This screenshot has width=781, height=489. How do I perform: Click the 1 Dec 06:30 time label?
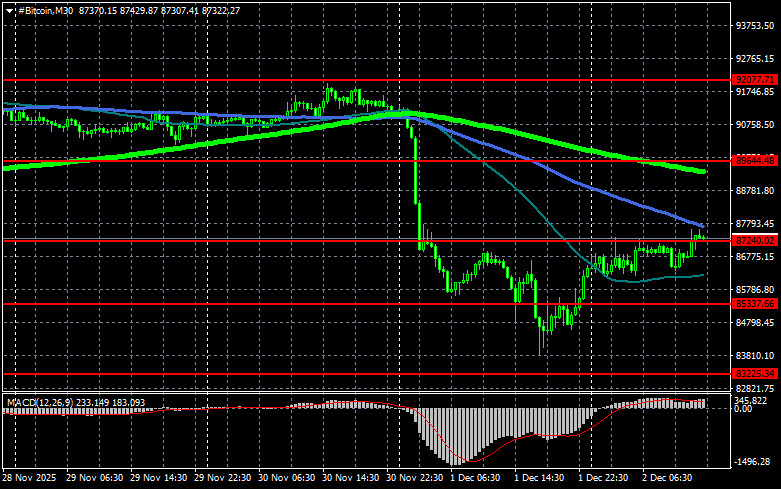(475, 478)
